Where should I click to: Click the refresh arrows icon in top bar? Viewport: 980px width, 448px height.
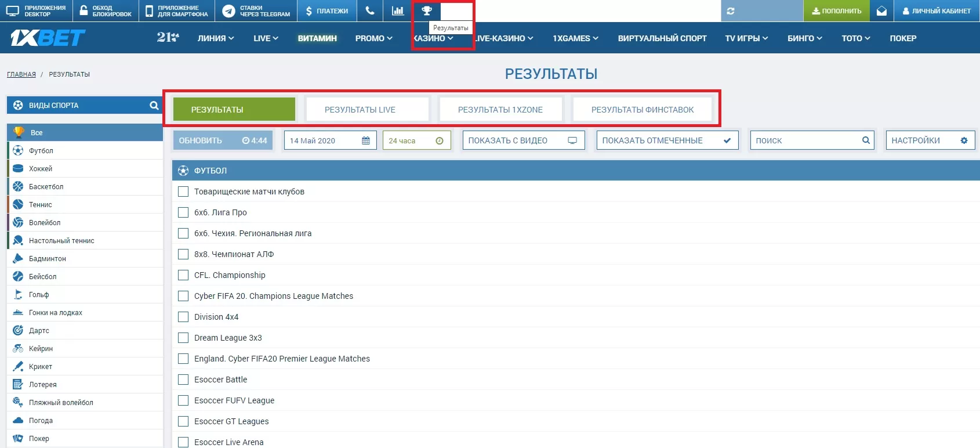tap(731, 10)
